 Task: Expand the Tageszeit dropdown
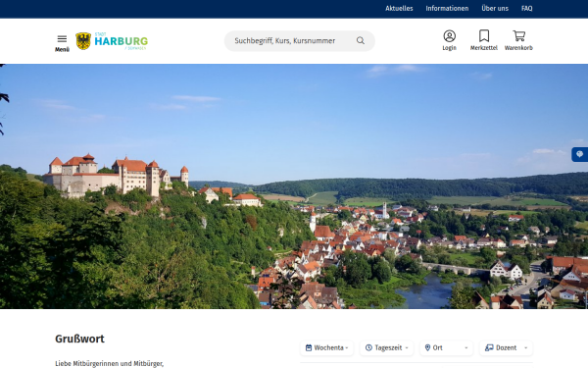point(387,347)
